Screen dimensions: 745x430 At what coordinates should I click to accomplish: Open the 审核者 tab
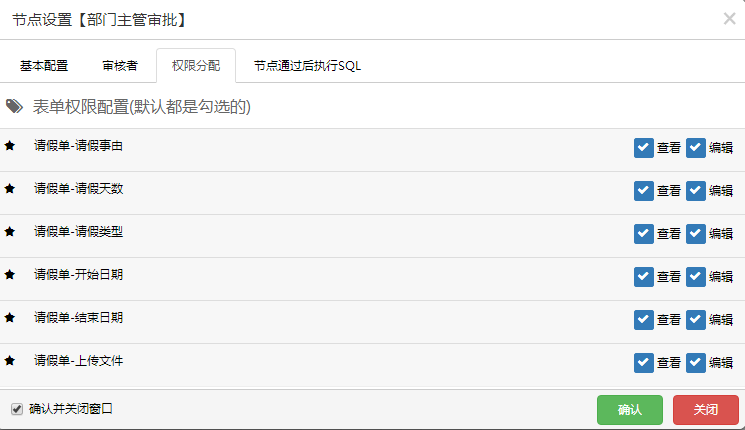[x=120, y=66]
